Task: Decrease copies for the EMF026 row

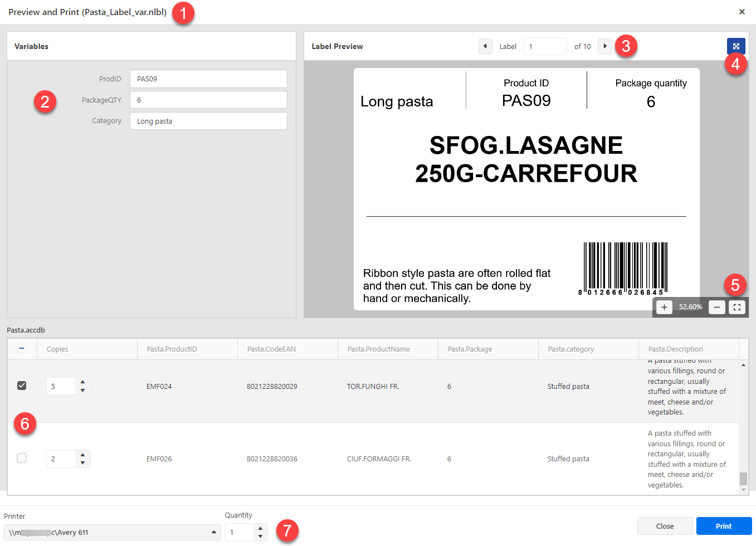Action: pyautogui.click(x=82, y=463)
